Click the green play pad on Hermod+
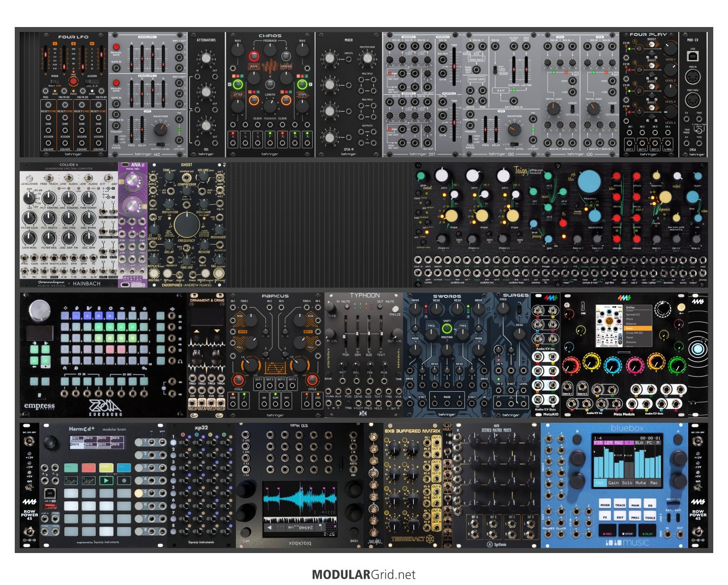 point(106,480)
